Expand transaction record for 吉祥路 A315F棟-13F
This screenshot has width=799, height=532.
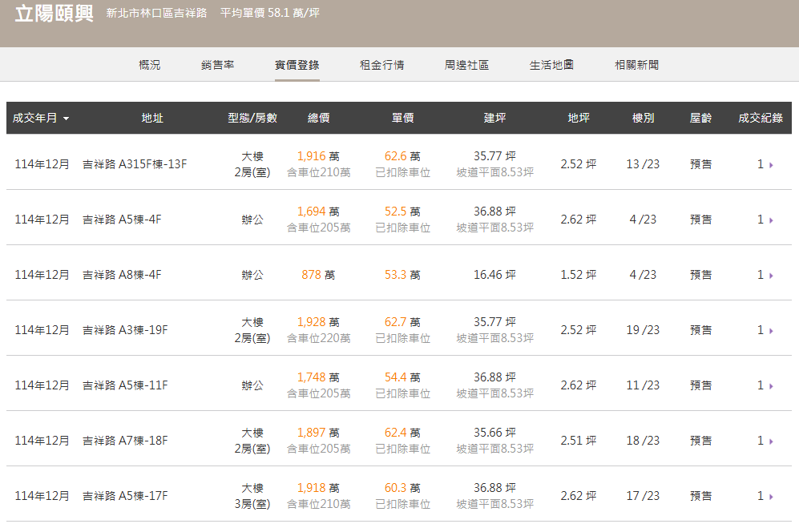click(763, 164)
